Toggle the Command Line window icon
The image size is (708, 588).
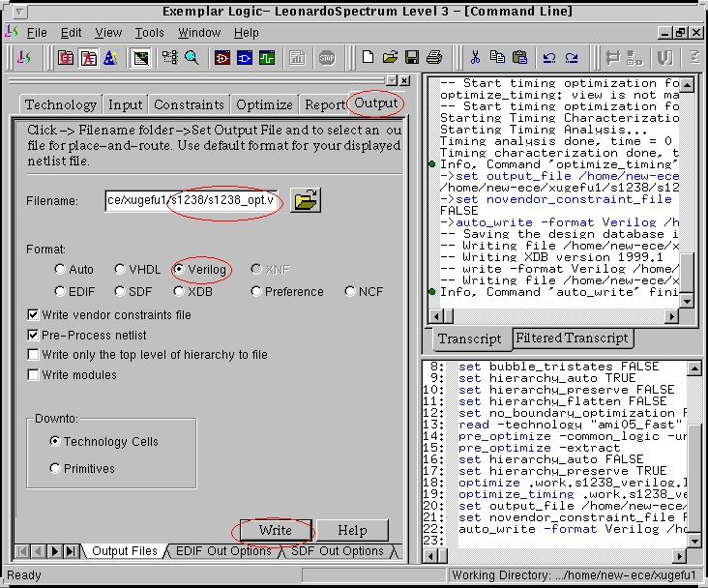[x=140, y=58]
